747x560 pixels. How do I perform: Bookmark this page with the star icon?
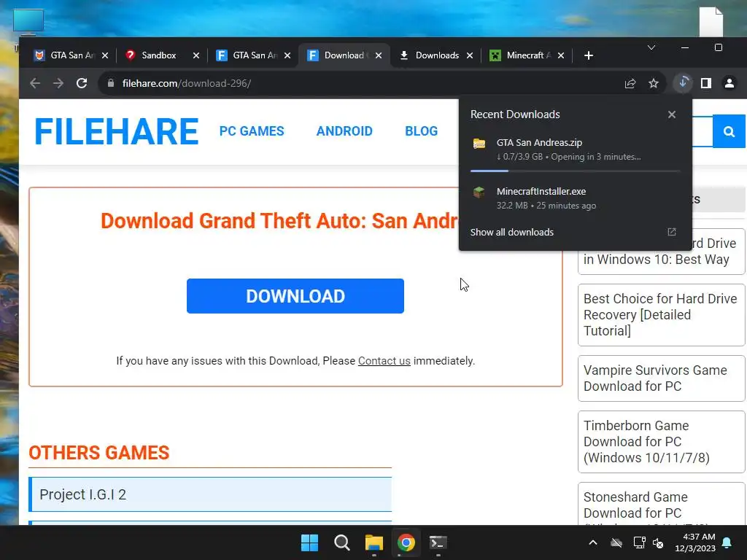click(x=654, y=83)
